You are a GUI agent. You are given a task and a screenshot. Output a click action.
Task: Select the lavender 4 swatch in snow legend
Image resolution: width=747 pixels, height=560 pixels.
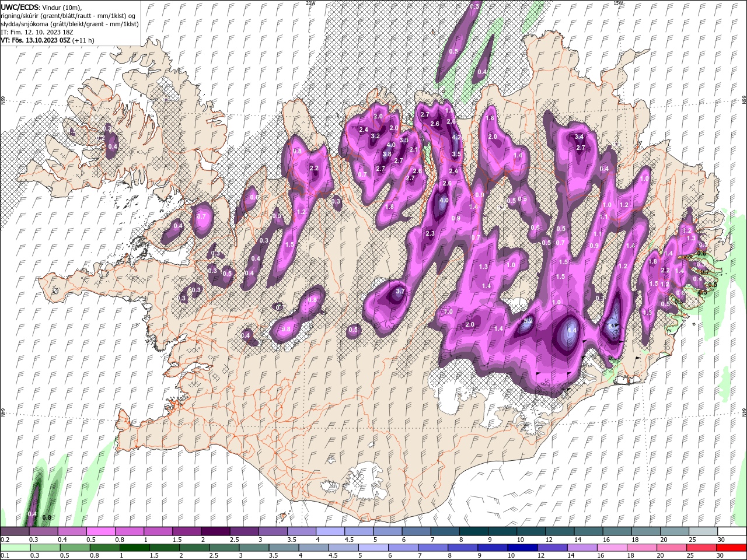(x=330, y=531)
